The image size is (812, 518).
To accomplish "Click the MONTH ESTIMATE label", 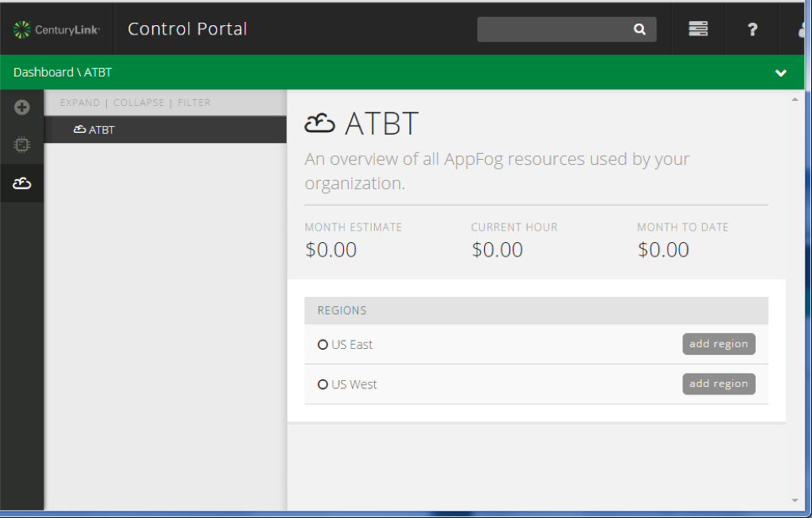I will 353,227.
